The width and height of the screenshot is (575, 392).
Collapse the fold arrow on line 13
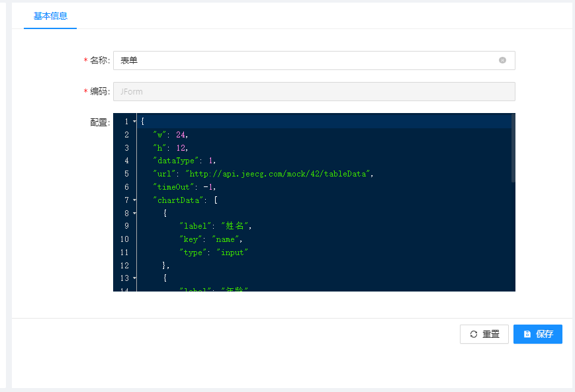click(134, 278)
